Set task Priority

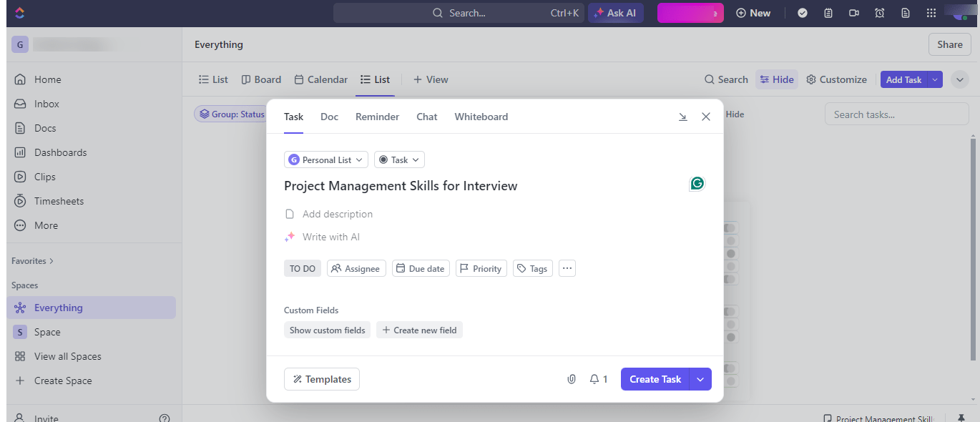(x=481, y=268)
